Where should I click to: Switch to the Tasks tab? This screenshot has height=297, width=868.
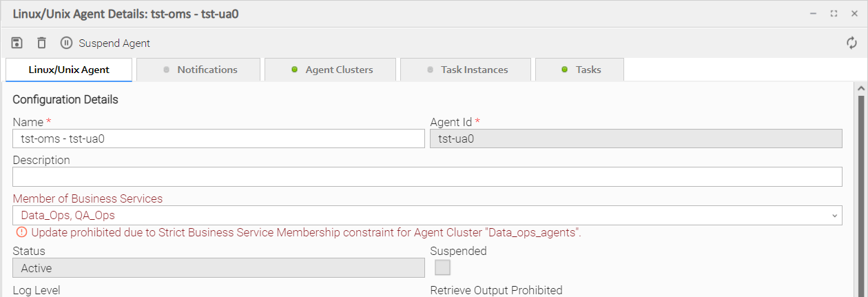(x=581, y=70)
